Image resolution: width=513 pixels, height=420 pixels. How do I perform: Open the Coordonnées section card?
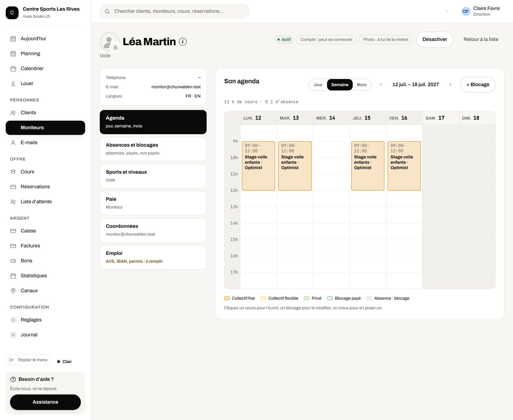153,230
